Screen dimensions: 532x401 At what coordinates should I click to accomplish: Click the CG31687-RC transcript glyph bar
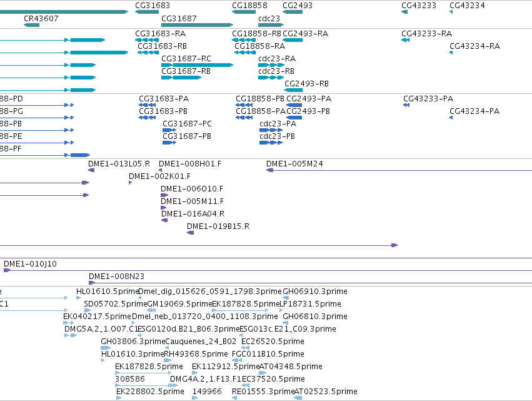197,65
